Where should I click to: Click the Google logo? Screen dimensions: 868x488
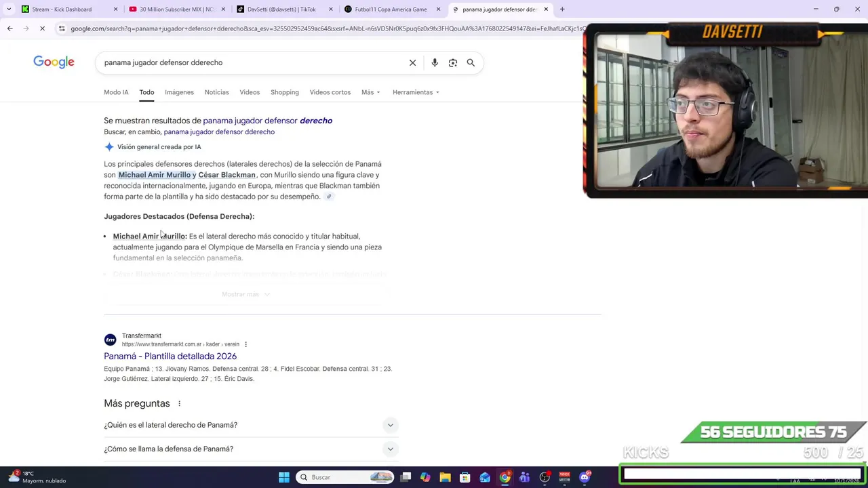tap(54, 62)
